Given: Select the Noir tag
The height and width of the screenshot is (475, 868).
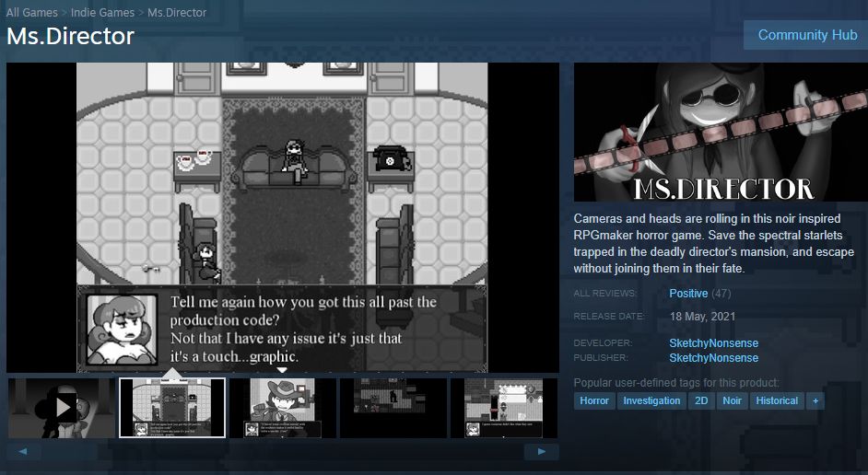Looking at the screenshot, I should coord(732,401).
